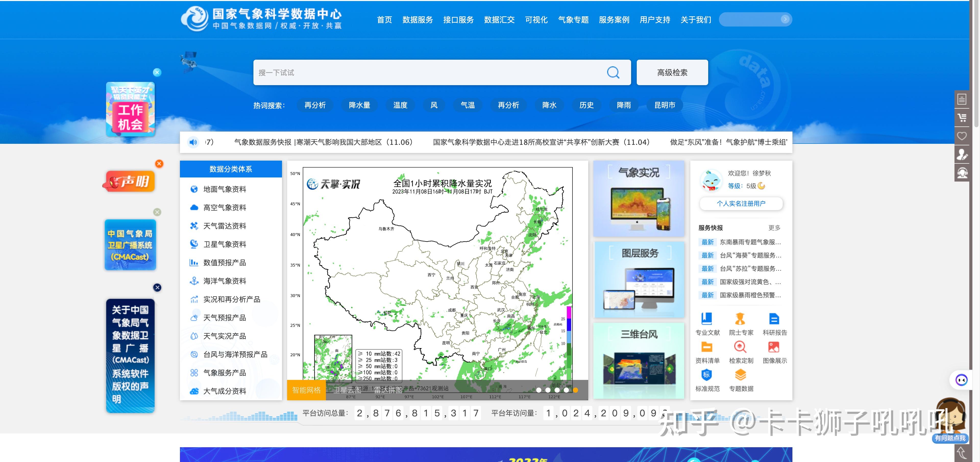This screenshot has width=980, height=462.
Task: Click the user avatar mascot image
Action: pos(711,181)
